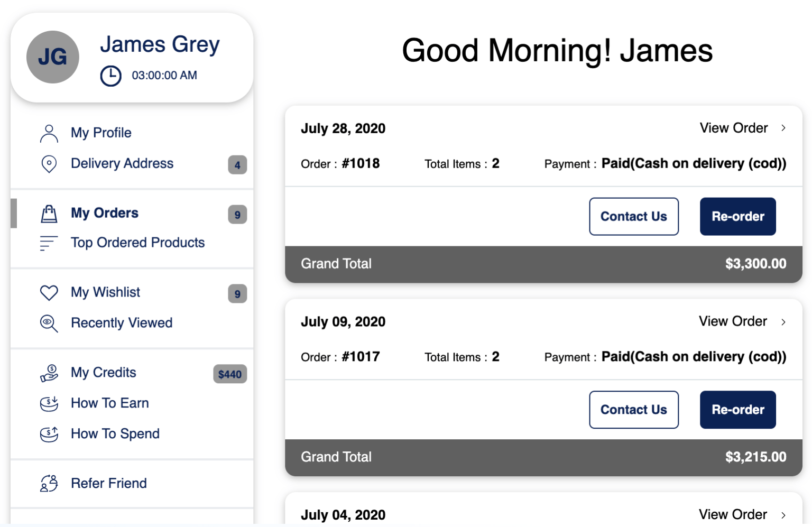The height and width of the screenshot is (527, 812).
Task: Click the My Wishlist heart icon
Action: [x=49, y=292]
